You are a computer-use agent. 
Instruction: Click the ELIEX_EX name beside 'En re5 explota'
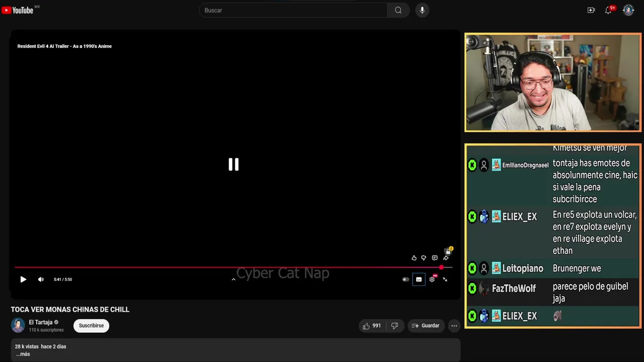tap(520, 217)
